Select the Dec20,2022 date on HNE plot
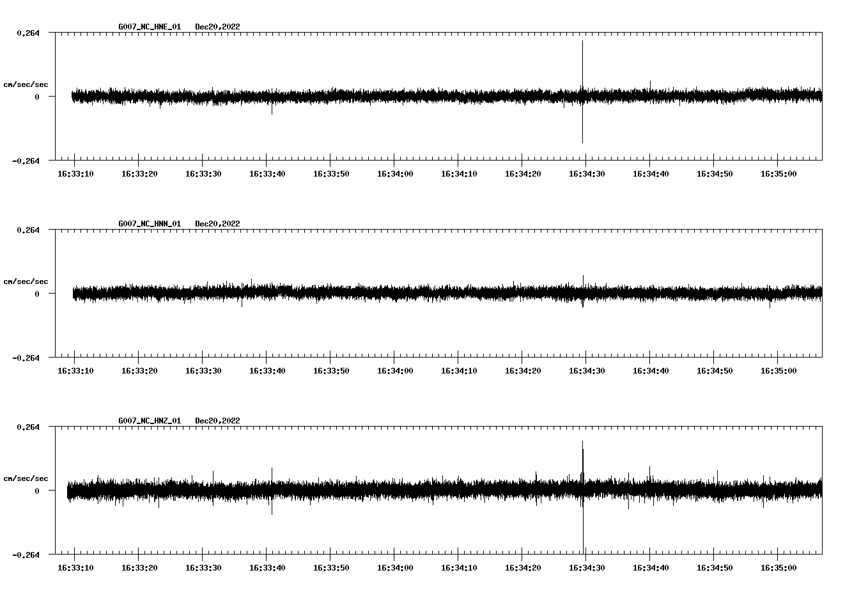This screenshot has width=868, height=591. tap(217, 27)
